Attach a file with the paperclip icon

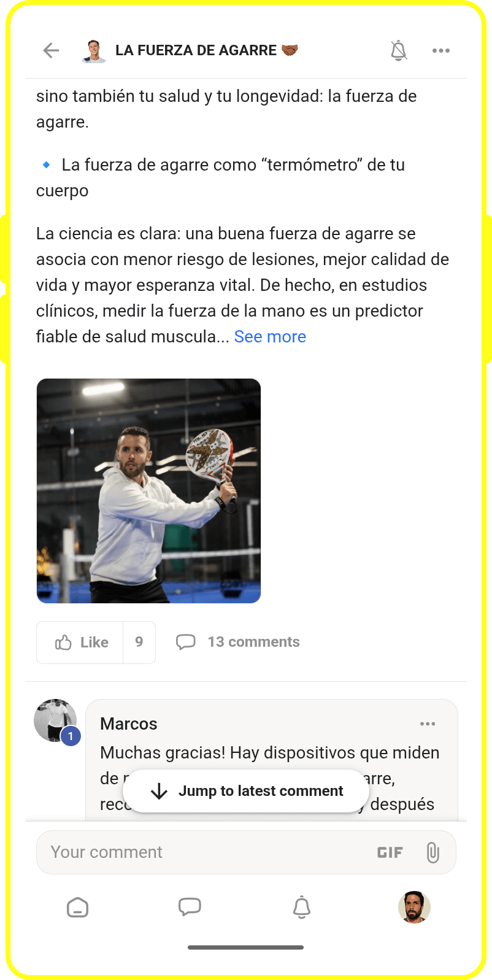point(433,852)
